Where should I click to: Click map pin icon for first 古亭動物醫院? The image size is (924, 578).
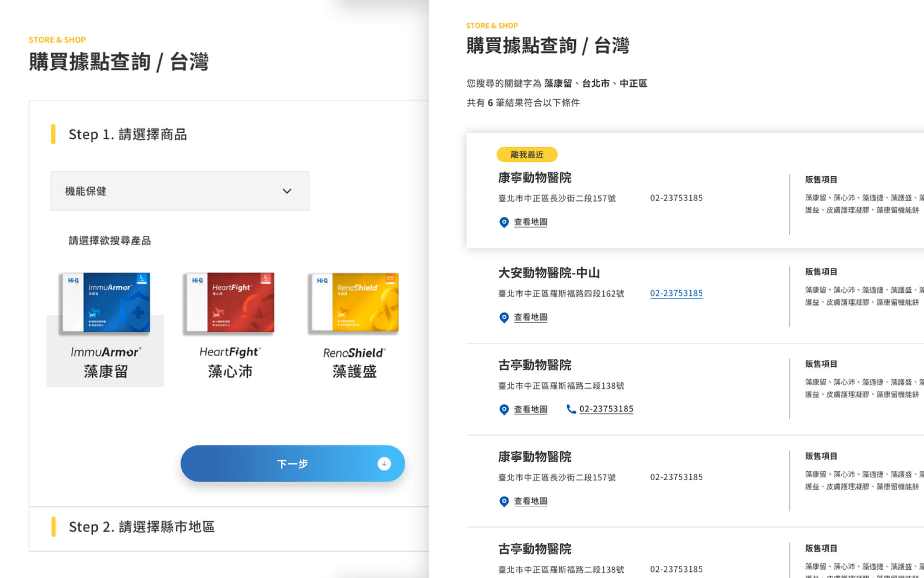pos(504,410)
